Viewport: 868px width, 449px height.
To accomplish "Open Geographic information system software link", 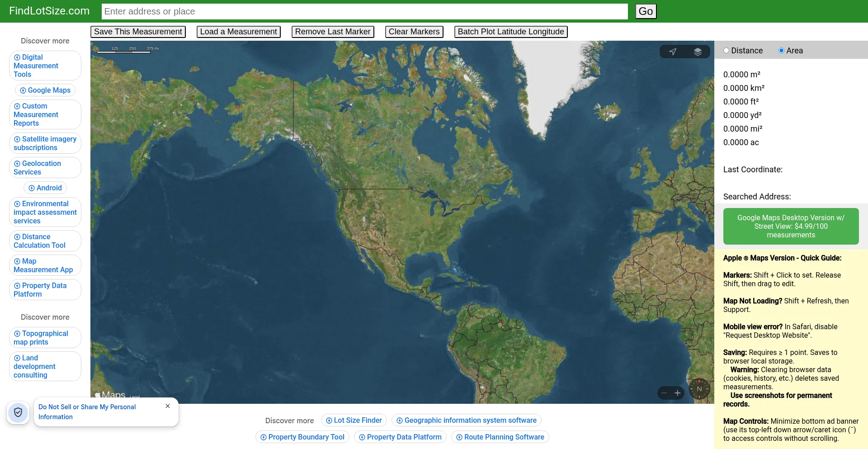I will point(467,421).
